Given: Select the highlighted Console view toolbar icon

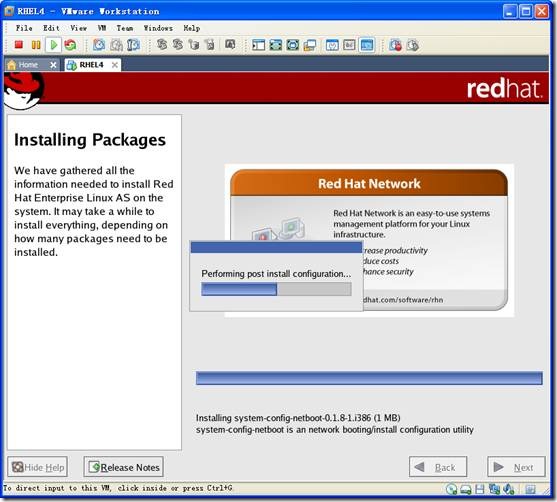Looking at the screenshot, I should coord(367,45).
